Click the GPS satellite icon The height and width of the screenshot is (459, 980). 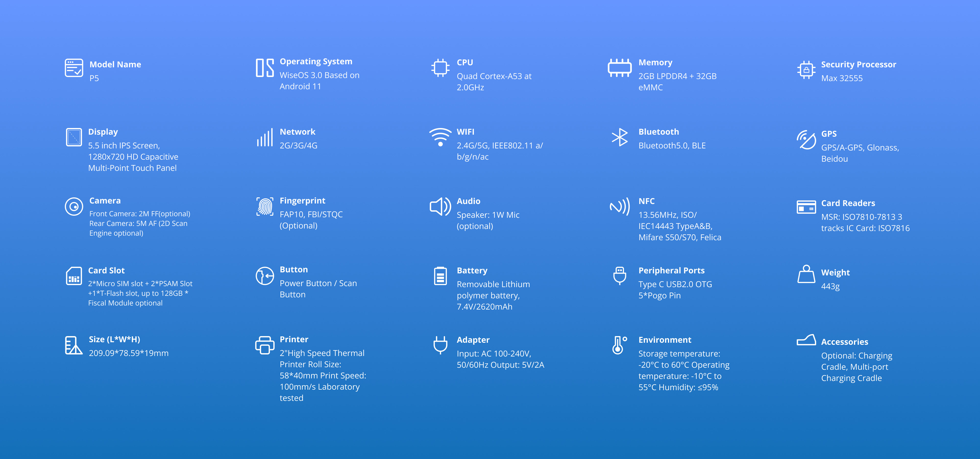pos(806,139)
